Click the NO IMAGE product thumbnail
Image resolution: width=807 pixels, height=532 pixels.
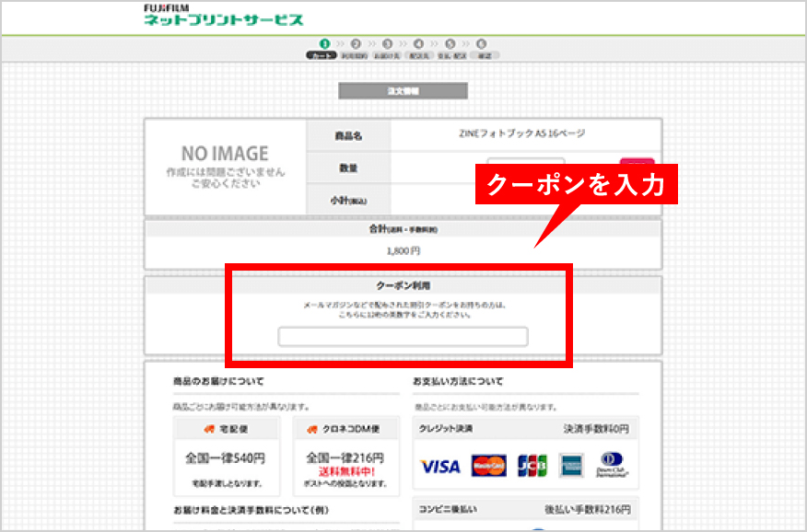(x=225, y=166)
